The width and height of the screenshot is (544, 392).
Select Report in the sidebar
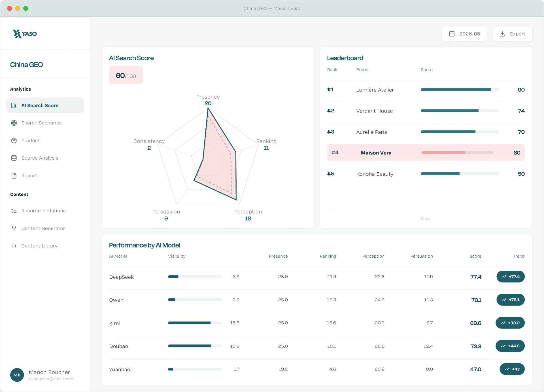tap(45, 176)
